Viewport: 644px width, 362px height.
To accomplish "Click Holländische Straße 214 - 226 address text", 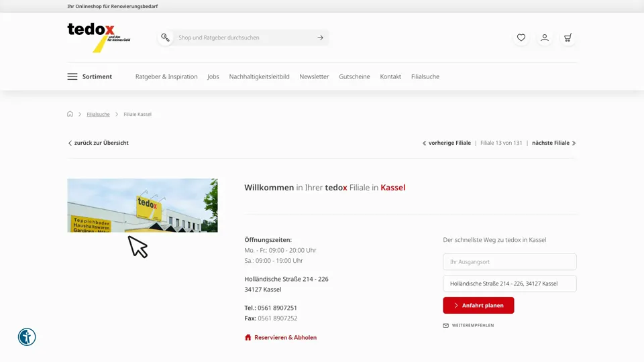I will 286,279.
